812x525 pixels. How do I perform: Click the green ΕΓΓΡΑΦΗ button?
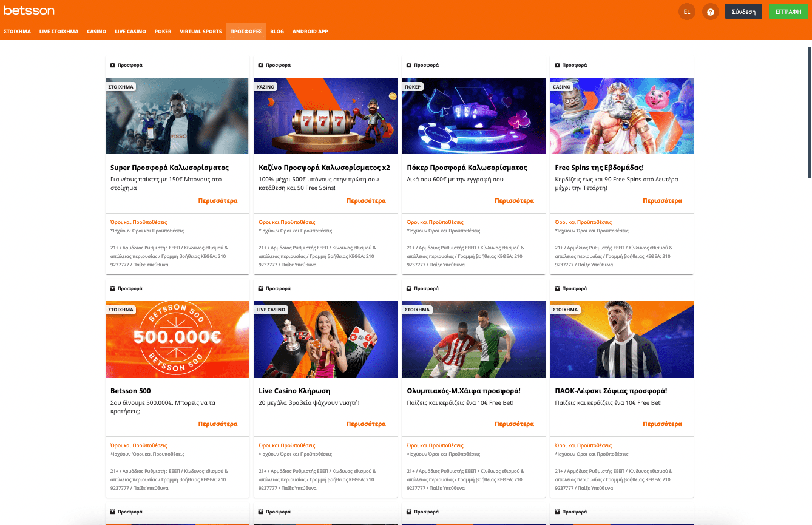pyautogui.click(x=788, y=12)
